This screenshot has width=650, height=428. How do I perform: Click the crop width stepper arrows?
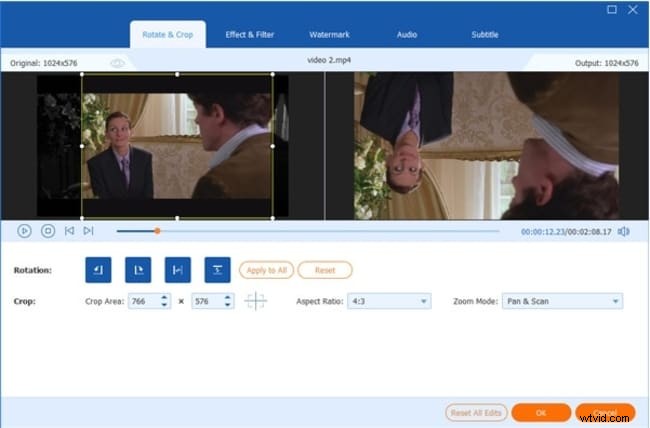[x=165, y=301]
